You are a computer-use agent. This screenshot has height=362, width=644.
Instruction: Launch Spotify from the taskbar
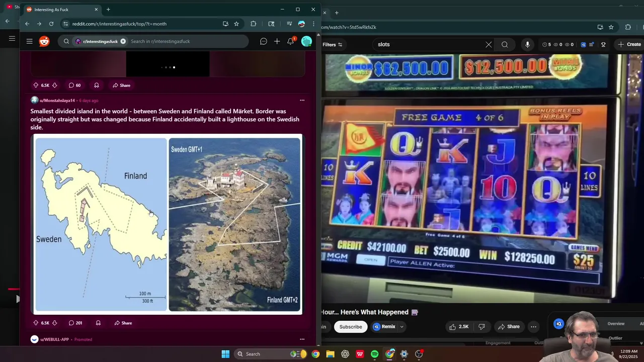(x=374, y=354)
